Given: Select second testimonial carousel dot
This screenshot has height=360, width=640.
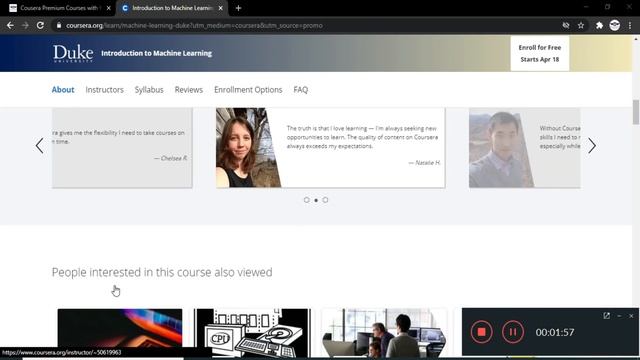Looking at the screenshot, I should tap(316, 200).
